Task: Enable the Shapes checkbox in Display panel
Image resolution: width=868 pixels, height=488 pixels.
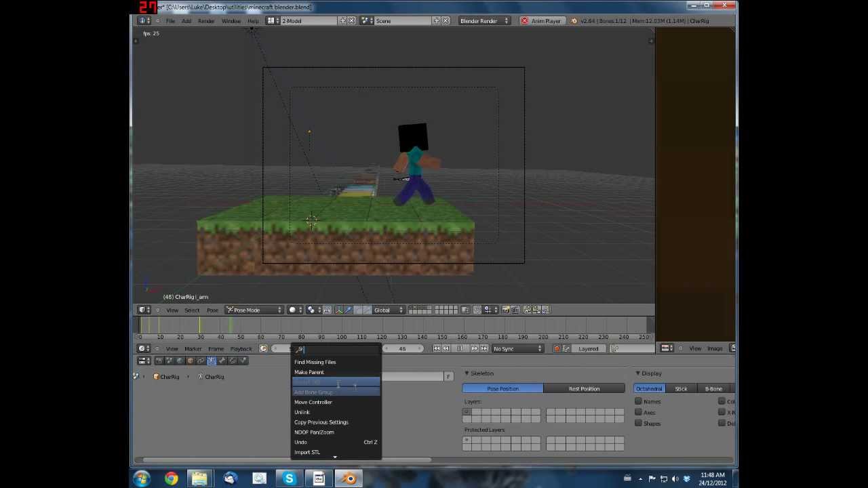Action: coord(638,424)
